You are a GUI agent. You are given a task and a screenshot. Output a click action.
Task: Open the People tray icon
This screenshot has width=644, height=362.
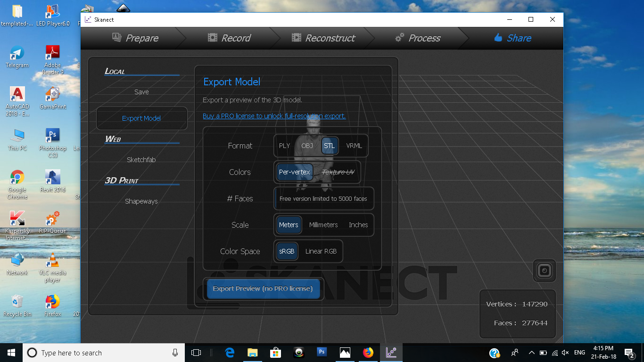pos(515,353)
